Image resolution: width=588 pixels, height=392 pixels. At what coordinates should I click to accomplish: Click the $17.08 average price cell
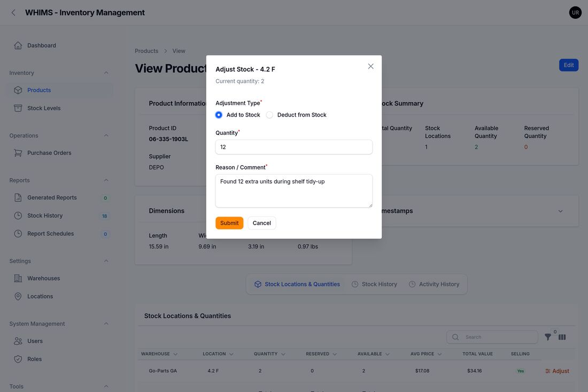[422, 371]
